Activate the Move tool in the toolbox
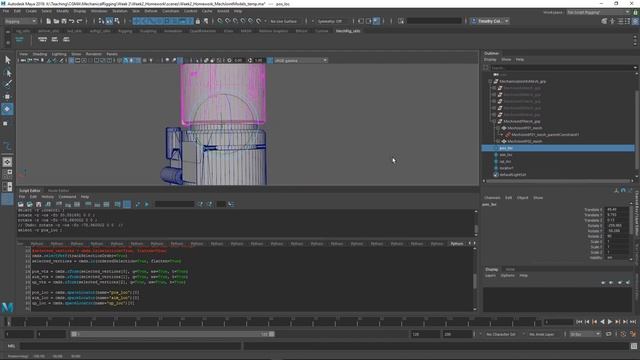 point(7,97)
